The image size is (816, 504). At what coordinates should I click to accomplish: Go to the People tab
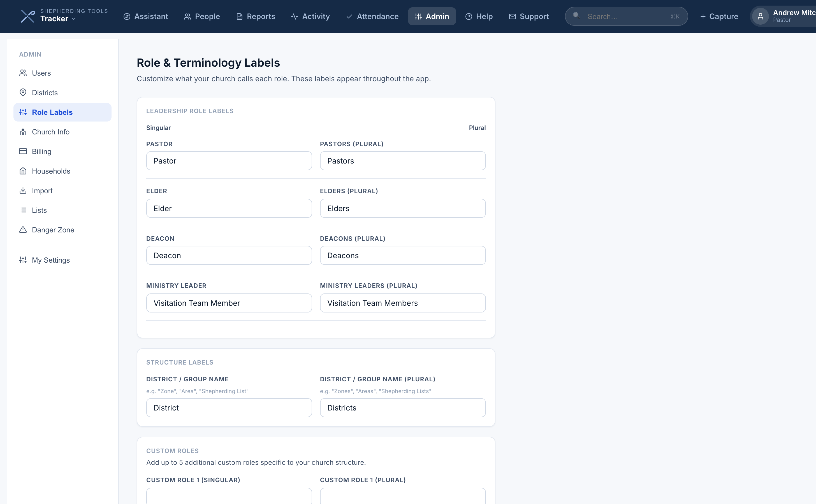[x=202, y=16]
